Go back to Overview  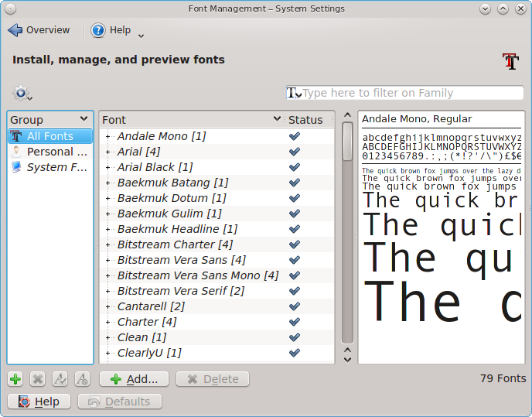pos(39,30)
